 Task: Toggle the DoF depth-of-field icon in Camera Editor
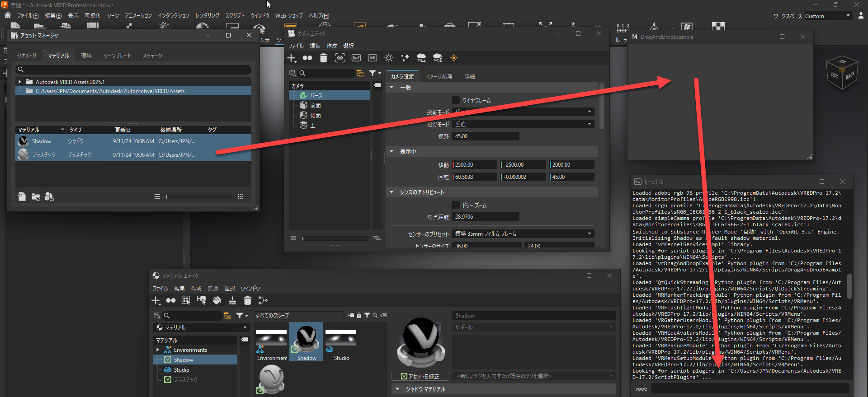point(356,58)
